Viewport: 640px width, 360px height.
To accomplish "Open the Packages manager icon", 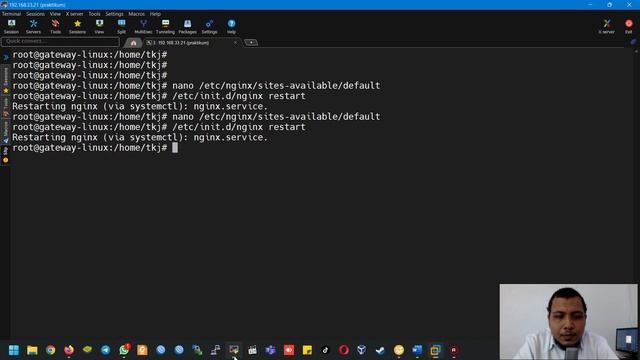I will (187, 26).
